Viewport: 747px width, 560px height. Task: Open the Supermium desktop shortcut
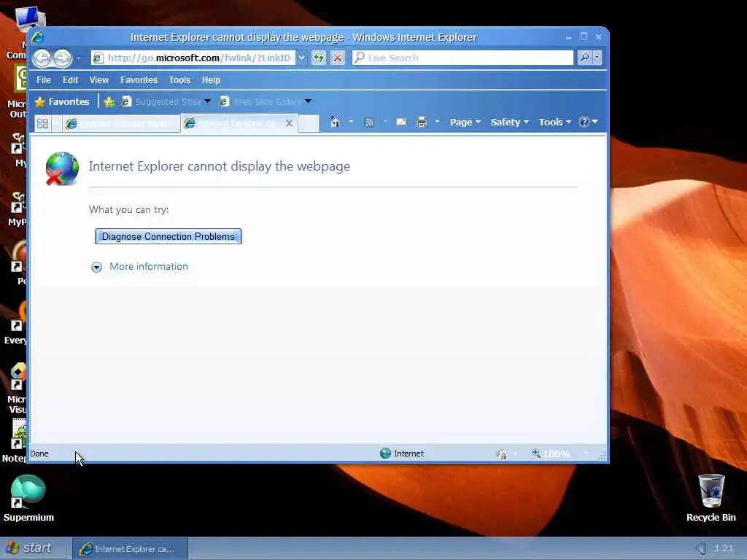click(x=28, y=497)
